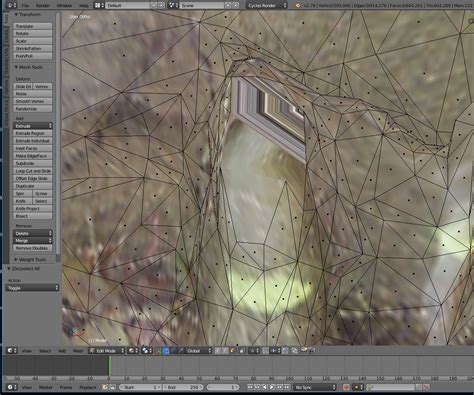Click the Smooth Vertex button
This screenshot has width=474, height=395.
[33, 101]
